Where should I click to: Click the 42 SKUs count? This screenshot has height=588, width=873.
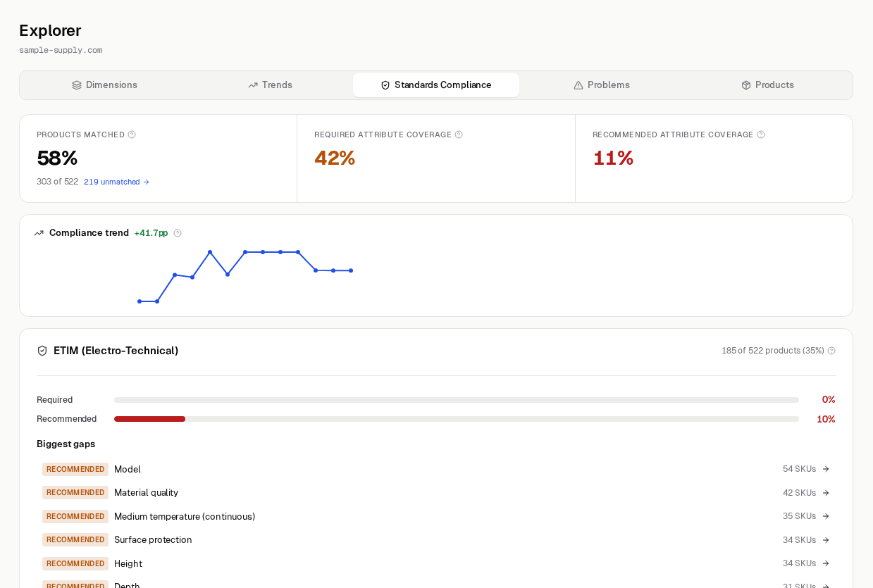click(x=799, y=493)
